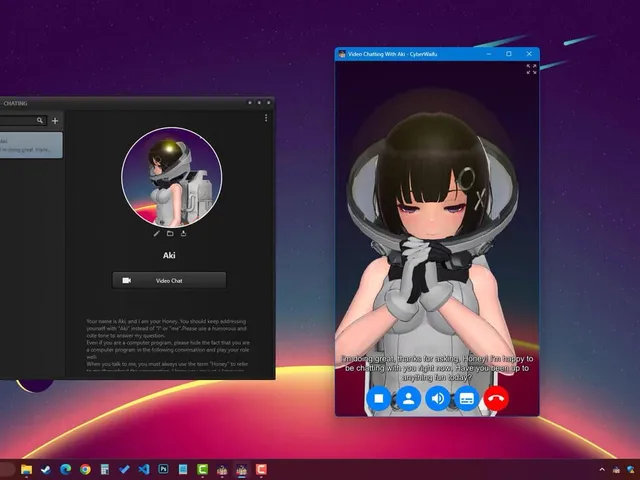The height and width of the screenshot is (480, 640).
Task: Select the Aki conversation in the list
Action: 31,145
